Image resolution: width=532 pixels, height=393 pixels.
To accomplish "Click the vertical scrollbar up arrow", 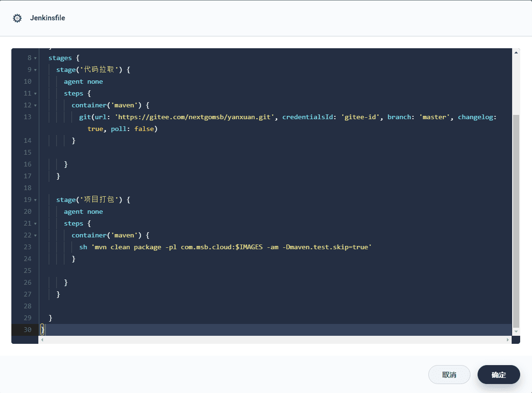I will (516, 52).
